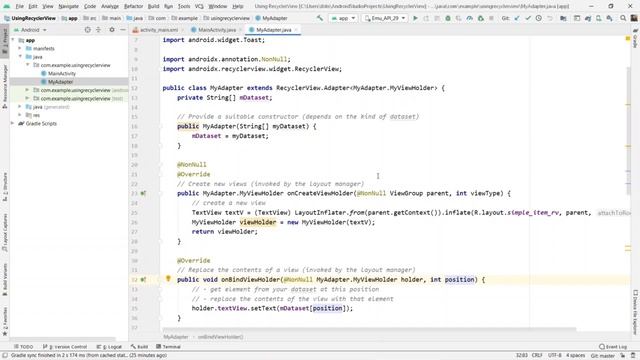Viewport: 640px width, 360px height.
Task: Toggle the Structure side panel
Action: [4, 187]
